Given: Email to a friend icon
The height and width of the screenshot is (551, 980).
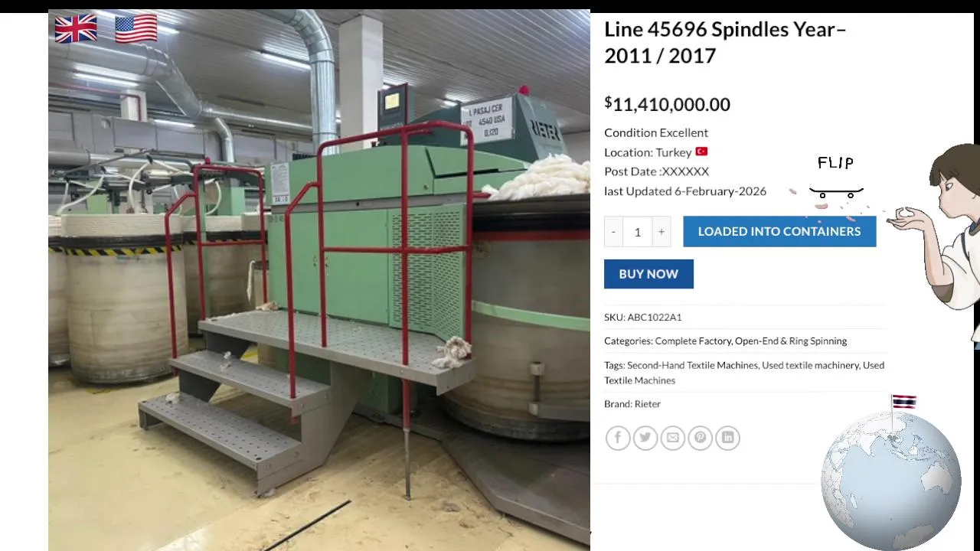Looking at the screenshot, I should point(673,438).
